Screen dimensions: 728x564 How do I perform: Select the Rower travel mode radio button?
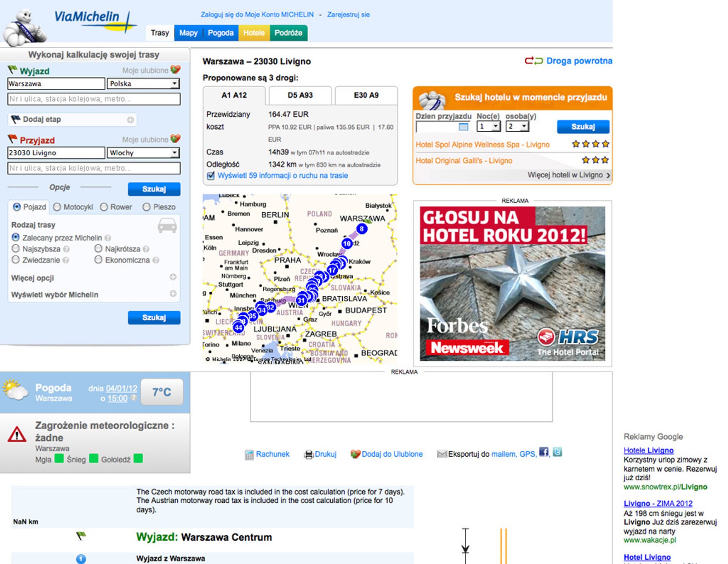coord(104,207)
